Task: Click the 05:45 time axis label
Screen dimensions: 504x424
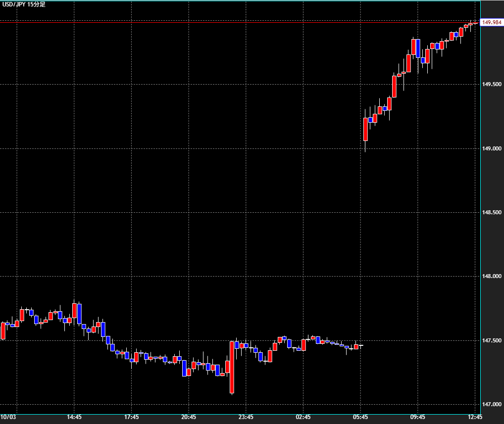Action: tap(360, 417)
